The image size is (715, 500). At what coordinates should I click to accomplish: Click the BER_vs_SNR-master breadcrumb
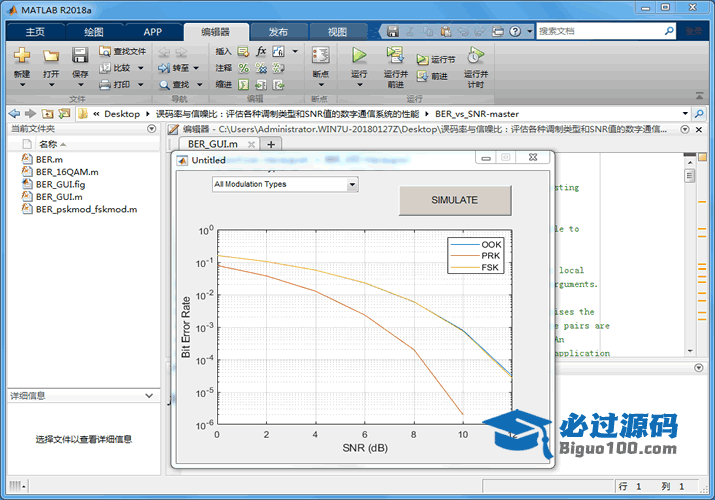[x=477, y=113]
